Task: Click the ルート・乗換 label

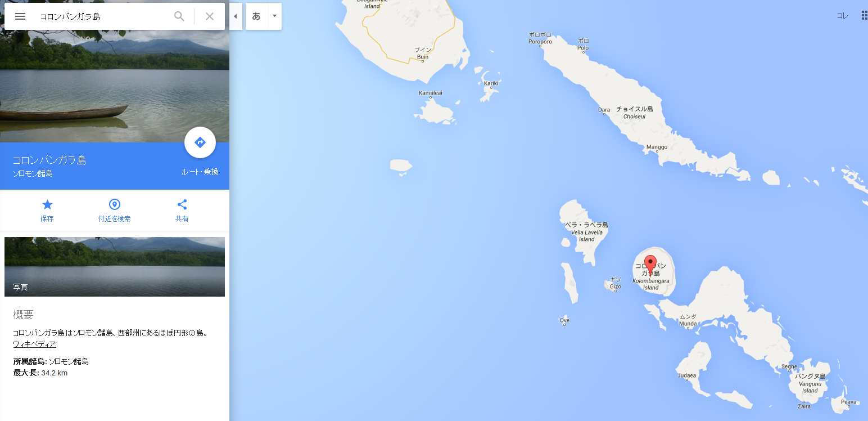Action: pyautogui.click(x=200, y=172)
